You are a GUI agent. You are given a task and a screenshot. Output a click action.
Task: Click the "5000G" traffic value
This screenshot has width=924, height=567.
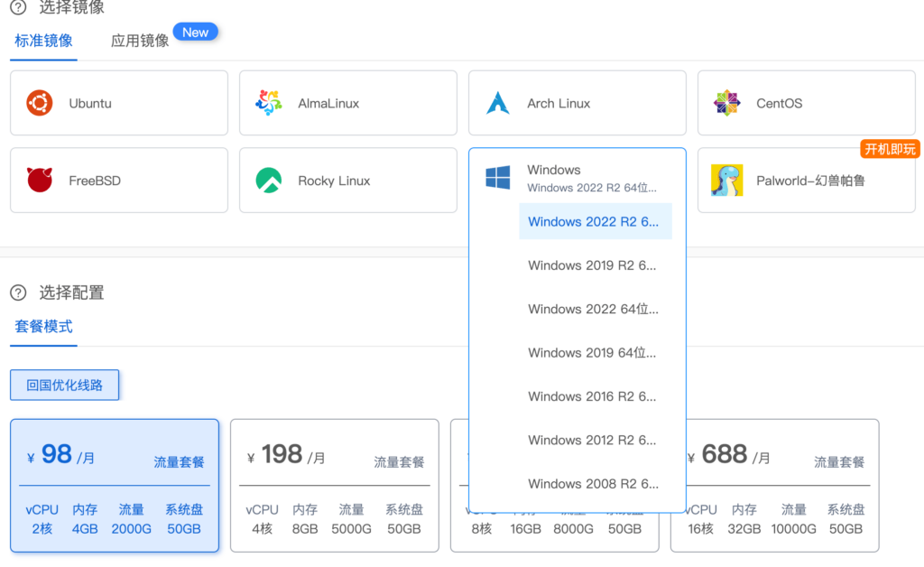pos(351,529)
